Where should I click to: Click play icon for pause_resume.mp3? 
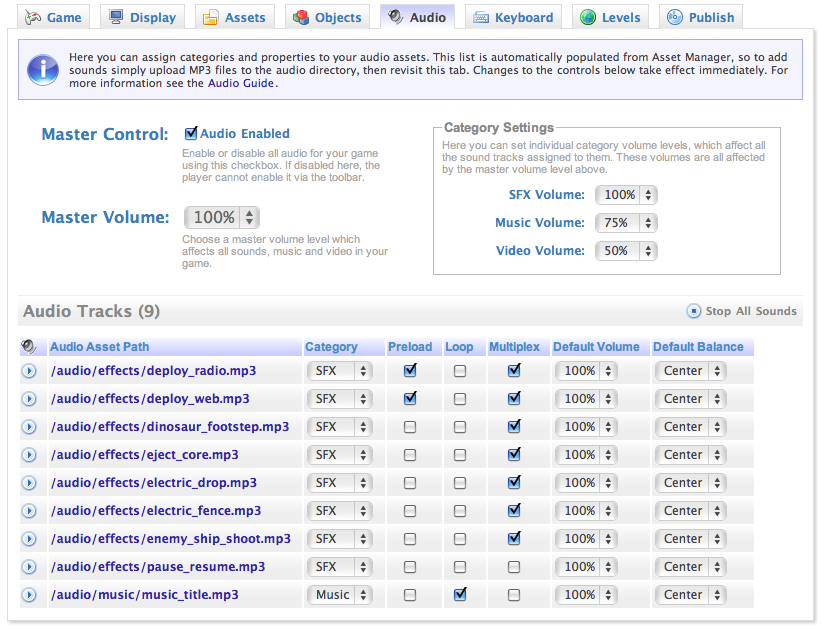[29, 567]
